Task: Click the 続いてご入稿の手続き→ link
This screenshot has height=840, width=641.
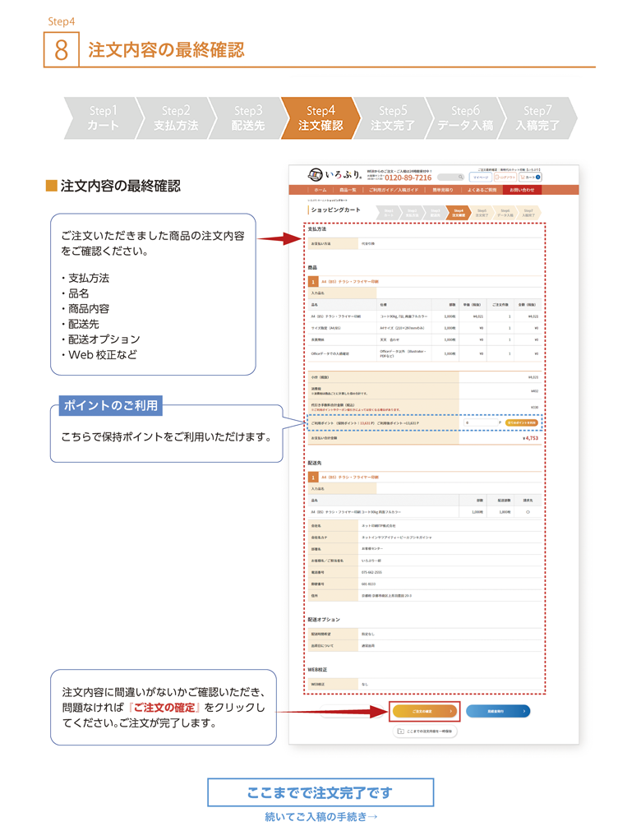Action: coord(321,816)
